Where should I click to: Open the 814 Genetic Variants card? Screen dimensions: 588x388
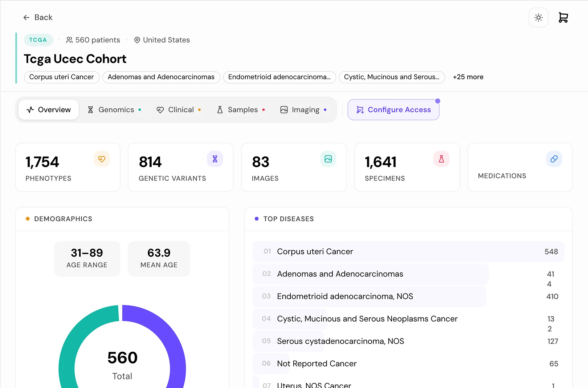181,167
